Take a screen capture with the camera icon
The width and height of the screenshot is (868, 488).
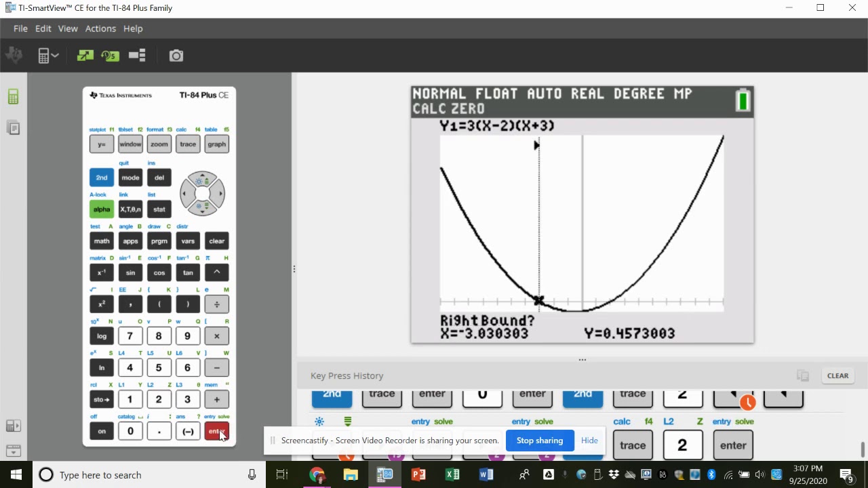[176, 56]
